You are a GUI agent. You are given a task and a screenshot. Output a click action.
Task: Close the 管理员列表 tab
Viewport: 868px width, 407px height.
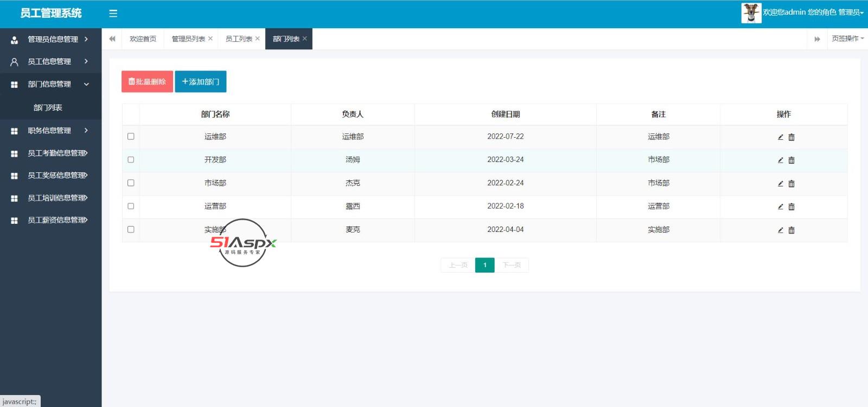[x=210, y=38]
